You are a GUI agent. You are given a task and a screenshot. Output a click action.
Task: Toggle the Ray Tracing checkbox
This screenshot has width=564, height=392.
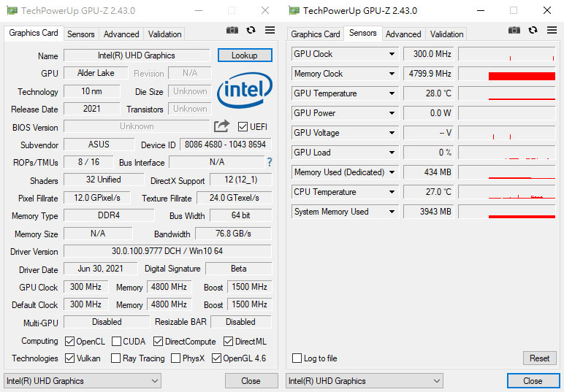click(115, 358)
